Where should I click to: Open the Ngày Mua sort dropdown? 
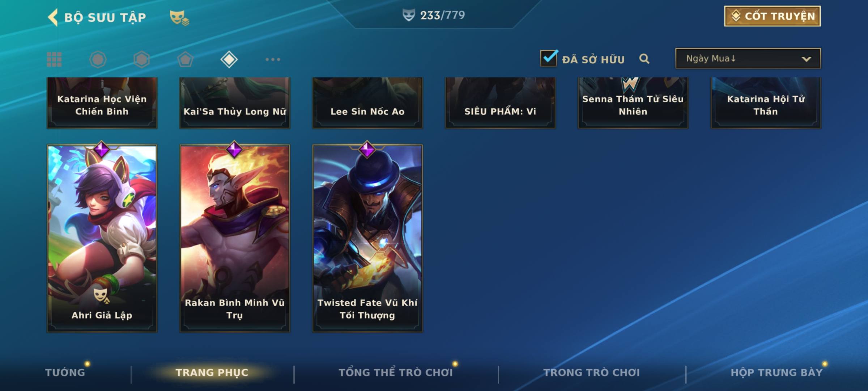click(x=748, y=58)
